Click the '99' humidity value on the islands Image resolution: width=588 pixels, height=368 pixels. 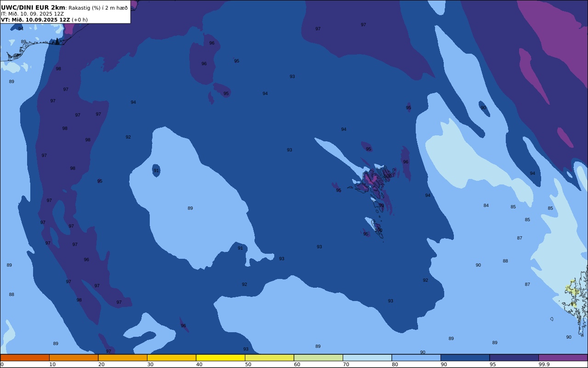(x=381, y=206)
